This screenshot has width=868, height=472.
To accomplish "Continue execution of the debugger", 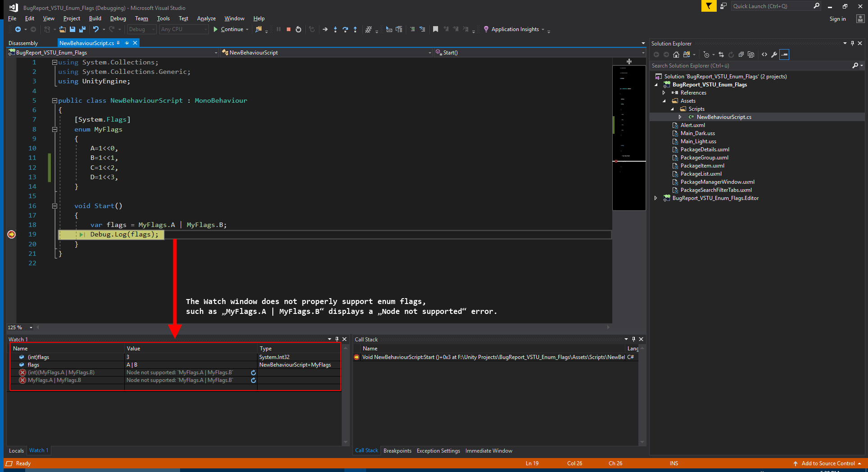I will tap(230, 29).
